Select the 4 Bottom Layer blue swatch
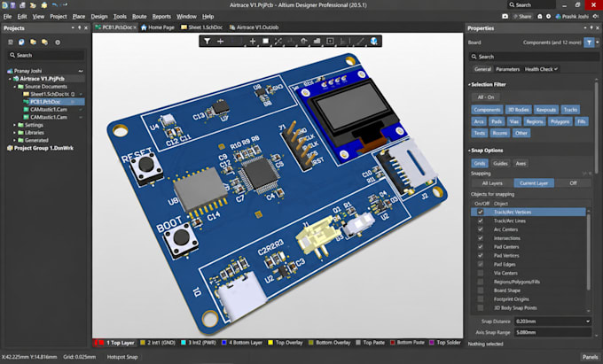Screen dimensions: 603x364 (x=223, y=343)
